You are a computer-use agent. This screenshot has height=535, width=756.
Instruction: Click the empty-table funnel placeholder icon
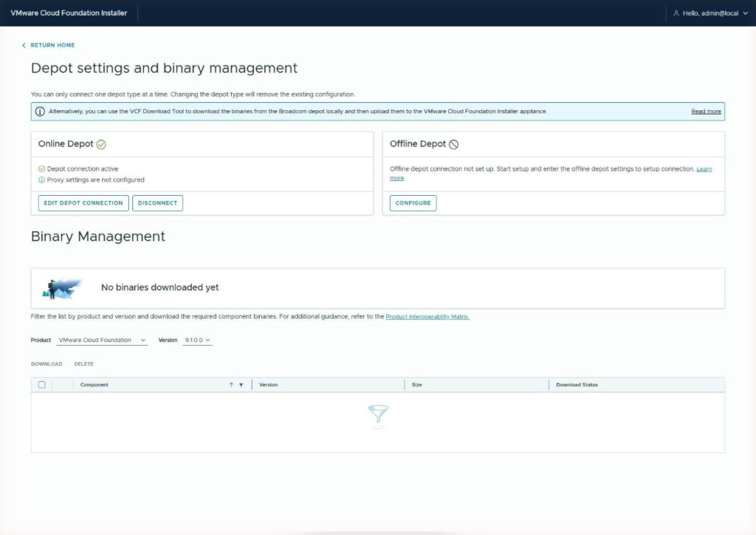(378, 415)
